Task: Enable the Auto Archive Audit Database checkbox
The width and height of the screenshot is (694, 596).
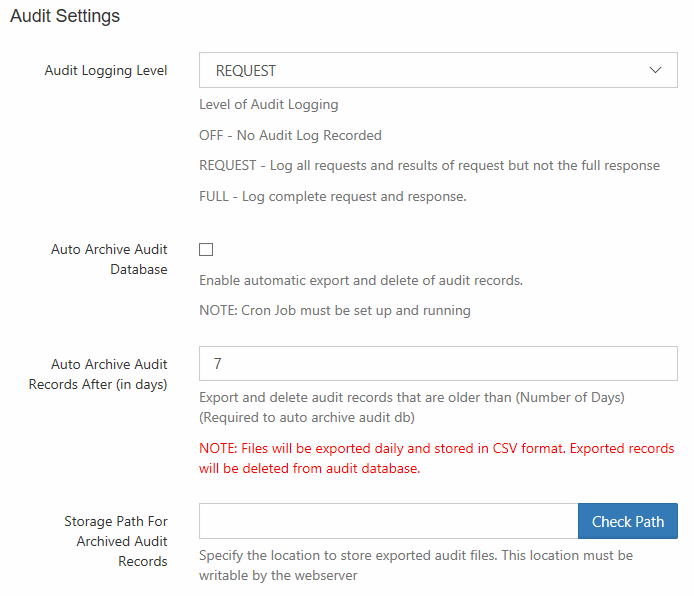Action: click(206, 250)
